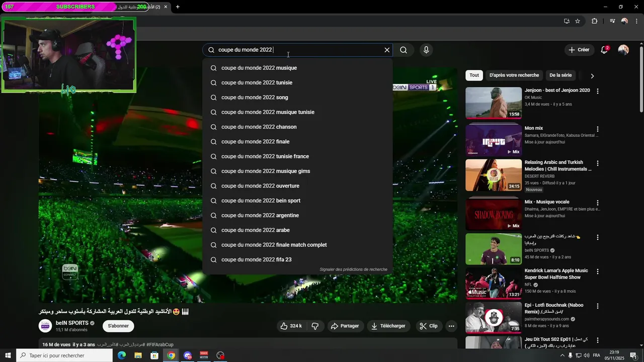
Task: Click the Télécharger button
Action: [388, 326]
